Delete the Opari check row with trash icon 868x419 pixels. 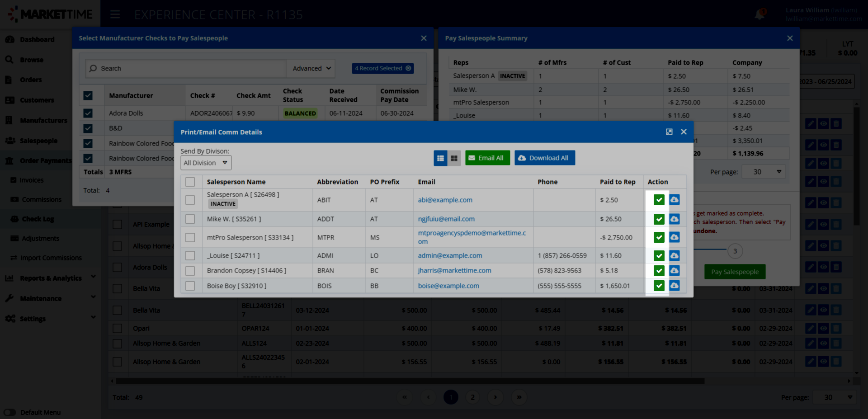point(836,329)
